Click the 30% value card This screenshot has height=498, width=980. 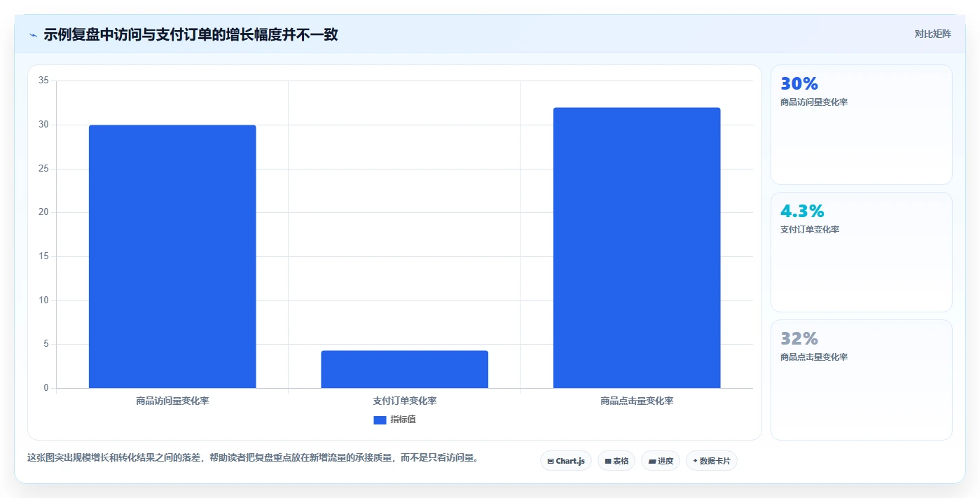point(862,125)
